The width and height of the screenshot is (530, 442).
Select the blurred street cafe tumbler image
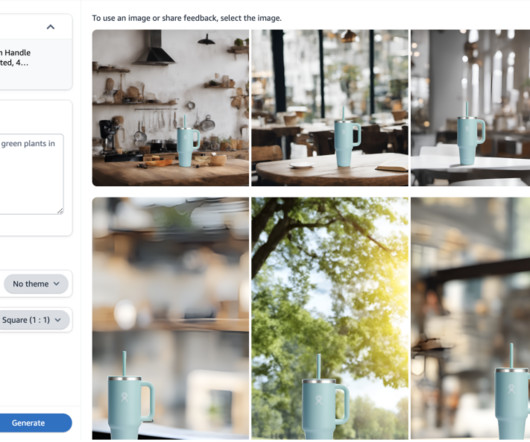[x=471, y=318]
